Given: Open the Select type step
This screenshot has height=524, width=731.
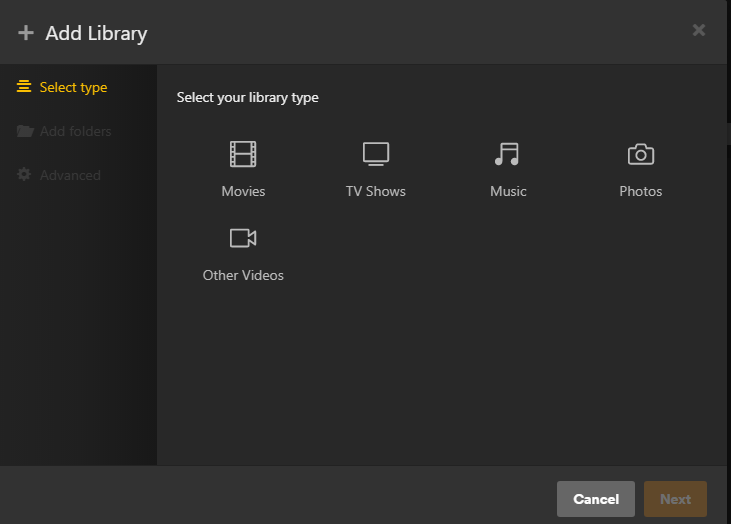Looking at the screenshot, I should pos(62,87).
